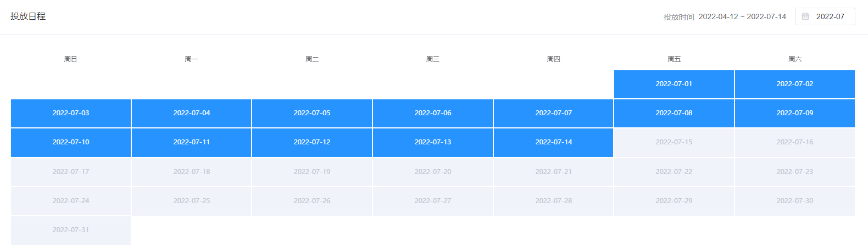Image resolution: width=868 pixels, height=247 pixels.
Task: Click the greyed 2022-07-16 cell
Action: pyautogui.click(x=795, y=142)
